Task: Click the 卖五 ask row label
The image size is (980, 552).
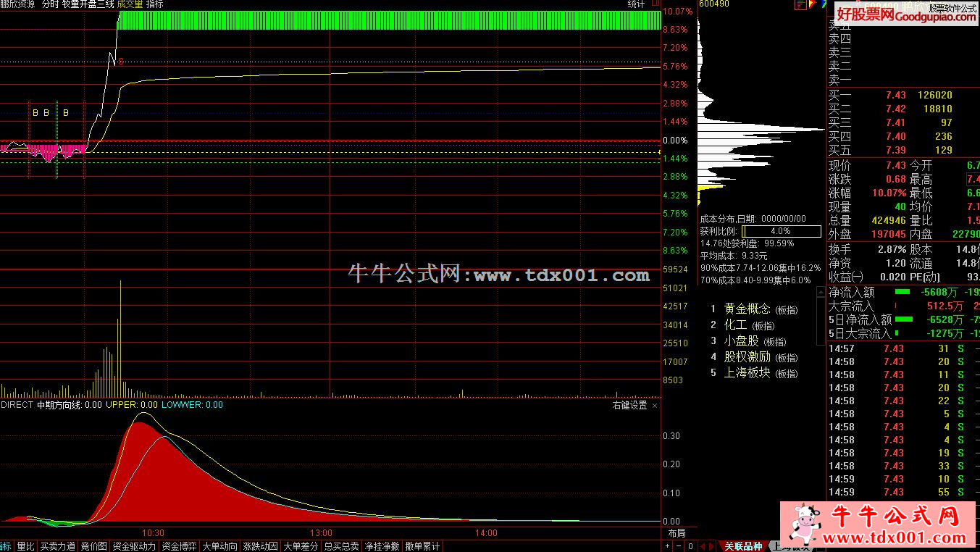Action: (840, 25)
